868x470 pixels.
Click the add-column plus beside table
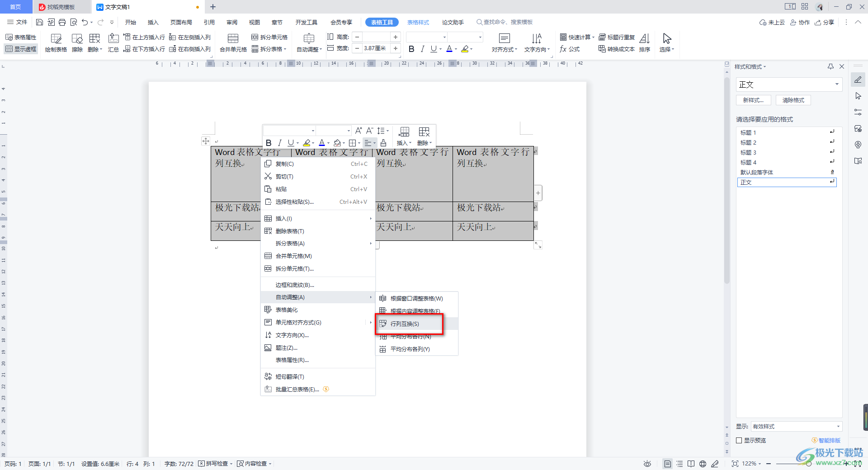pos(538,193)
